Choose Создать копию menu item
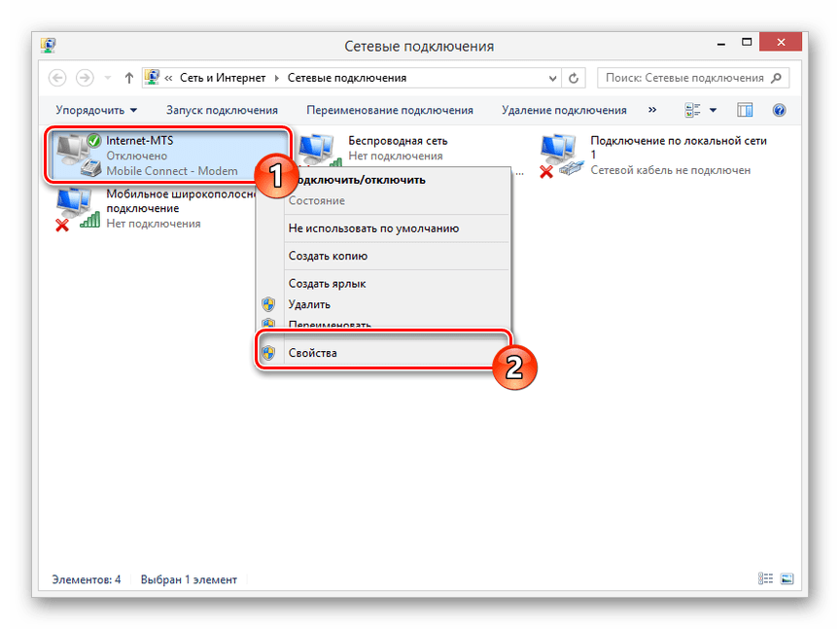Screen dimensions: 840x629 tap(383, 256)
